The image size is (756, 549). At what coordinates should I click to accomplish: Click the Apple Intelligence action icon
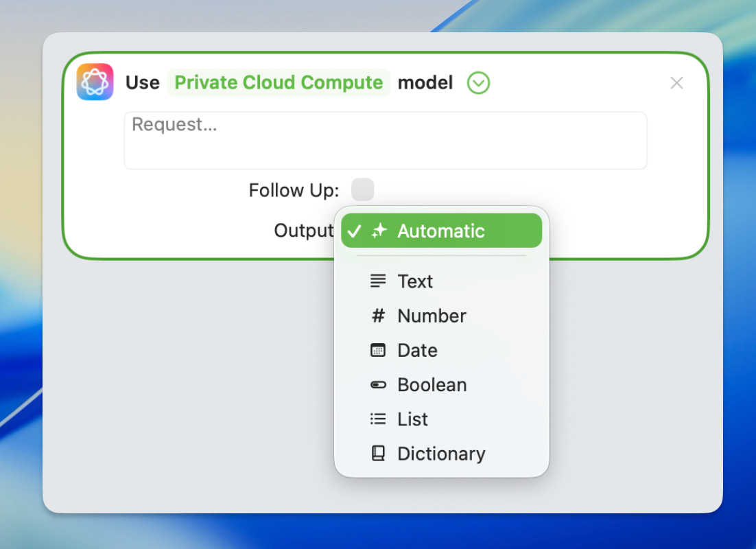[95, 82]
